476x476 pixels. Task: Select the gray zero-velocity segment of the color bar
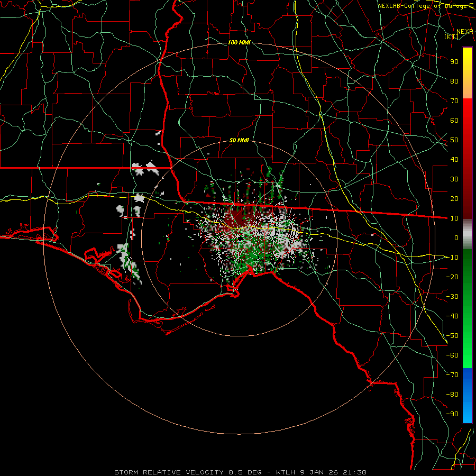click(x=467, y=234)
